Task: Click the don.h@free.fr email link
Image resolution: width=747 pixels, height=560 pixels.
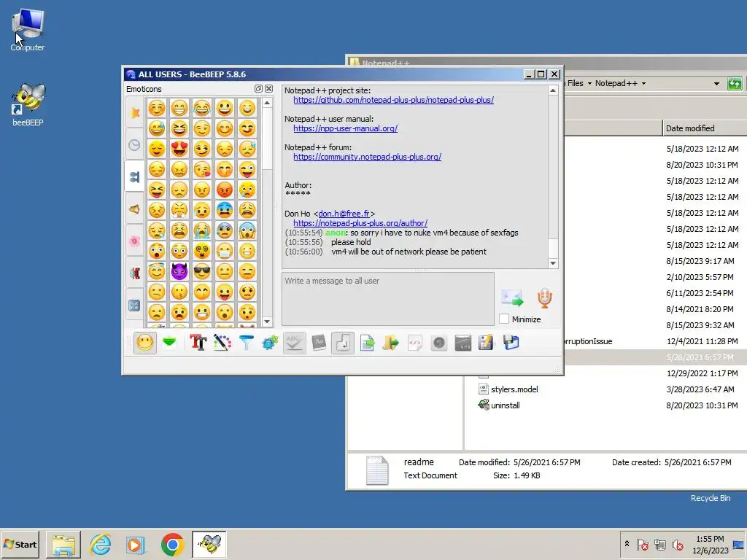Action: [344, 214]
